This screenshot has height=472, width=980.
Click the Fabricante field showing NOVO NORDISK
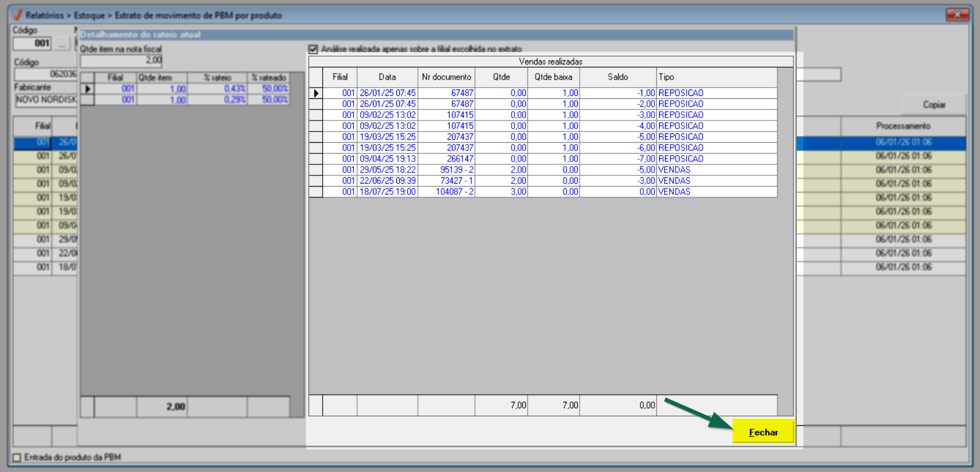coord(46,100)
